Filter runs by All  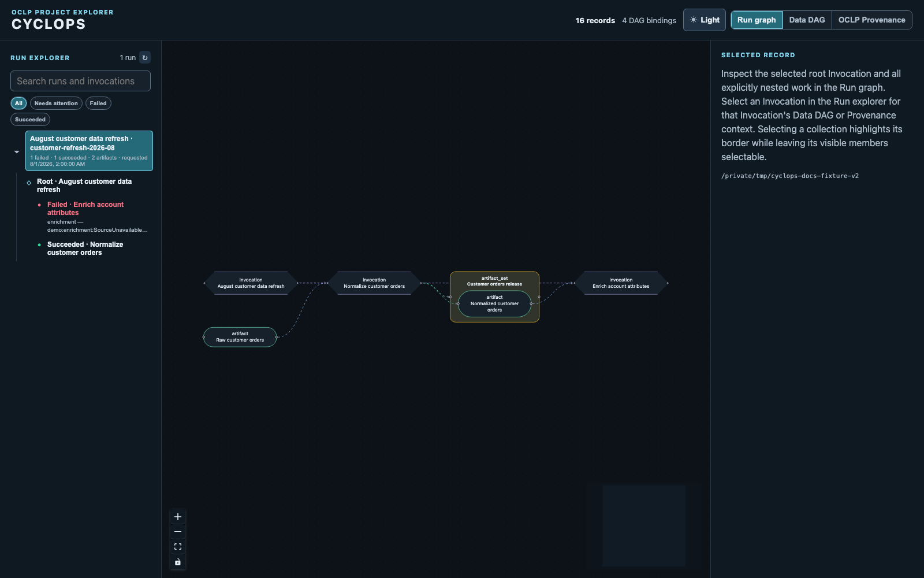tap(18, 103)
